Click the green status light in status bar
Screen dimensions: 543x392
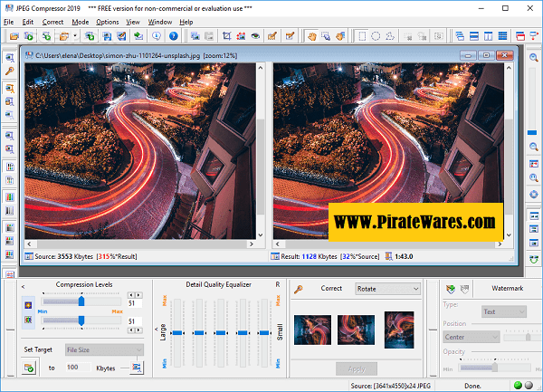click(518, 385)
